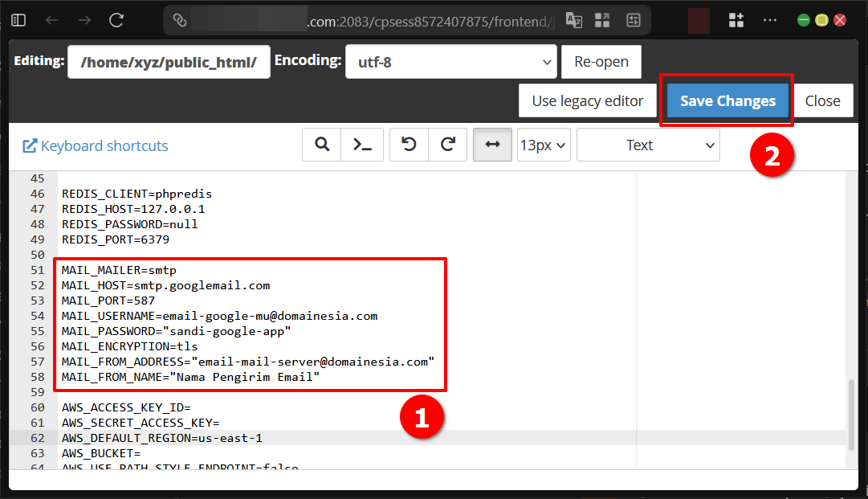This screenshot has height=499, width=868.
Task: Toggle word wrap in the editor toolbar
Action: pyautogui.click(x=492, y=145)
